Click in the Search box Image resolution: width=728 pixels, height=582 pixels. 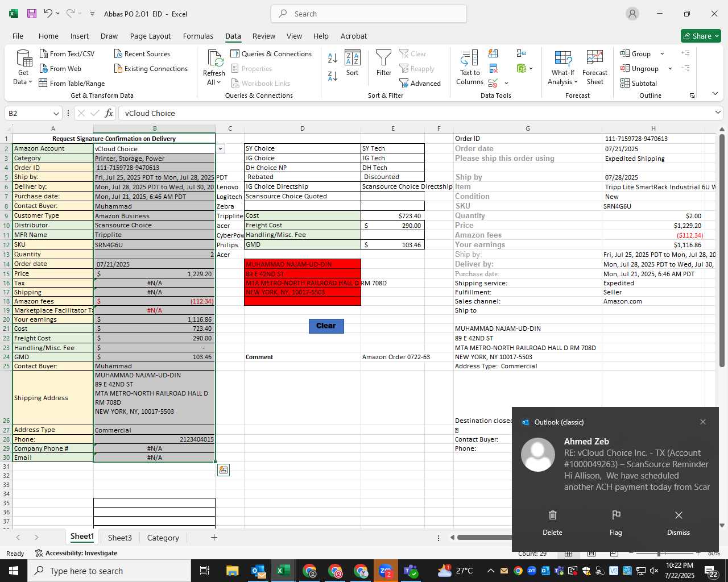click(x=369, y=14)
